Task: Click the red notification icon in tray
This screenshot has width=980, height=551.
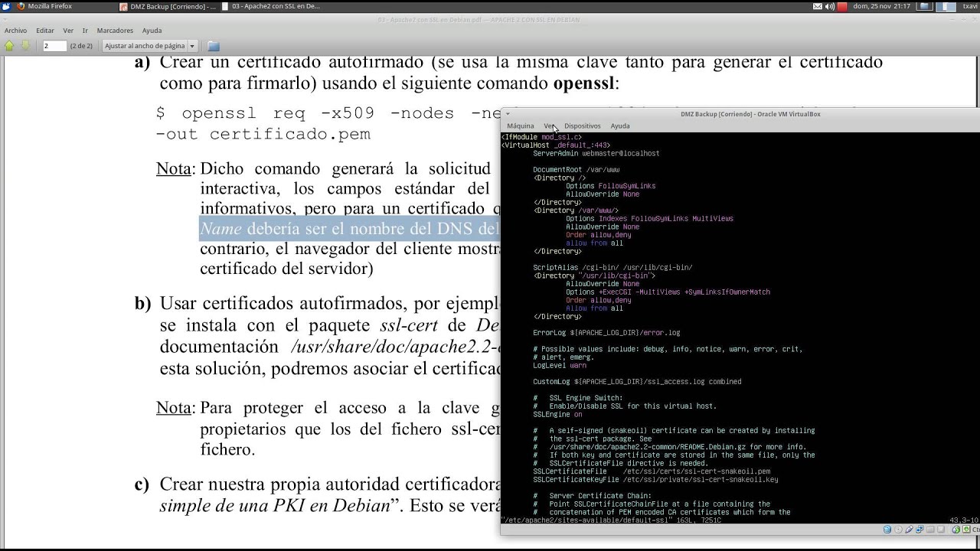Action: [843, 6]
